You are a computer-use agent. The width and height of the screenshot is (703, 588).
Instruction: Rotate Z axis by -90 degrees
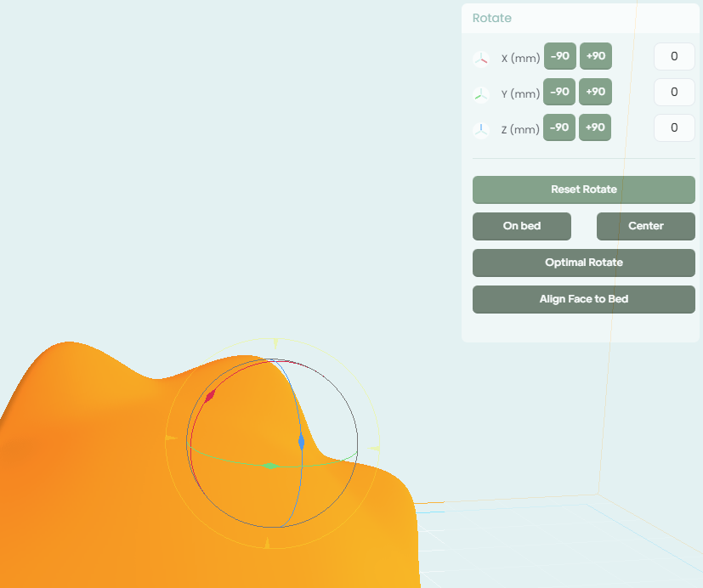(559, 127)
